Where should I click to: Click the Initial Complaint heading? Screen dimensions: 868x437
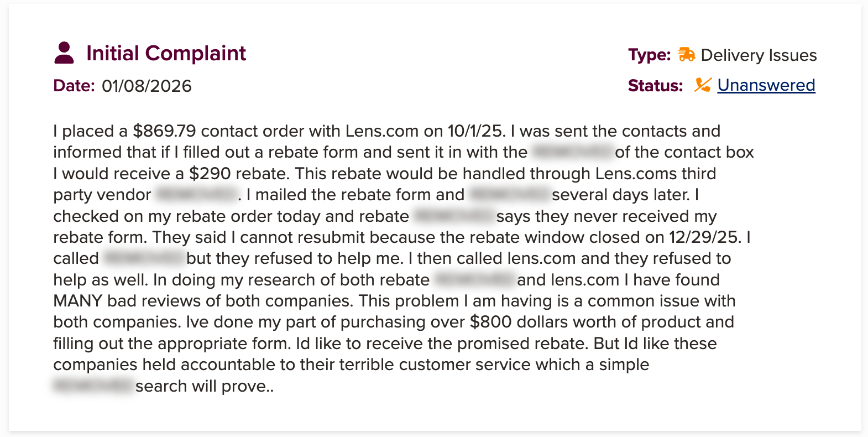coord(166,53)
